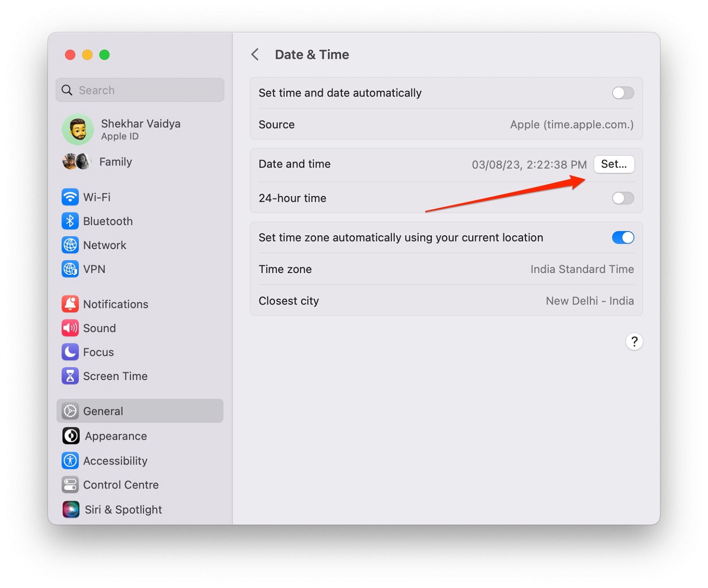This screenshot has height=588, width=708.
Task: Click the 03/08/23, 2:22:38 PM value
Action: pyautogui.click(x=529, y=165)
